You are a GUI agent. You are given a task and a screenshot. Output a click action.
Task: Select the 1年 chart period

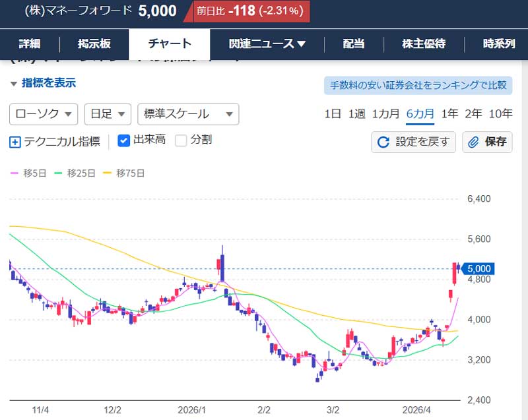[449, 113]
